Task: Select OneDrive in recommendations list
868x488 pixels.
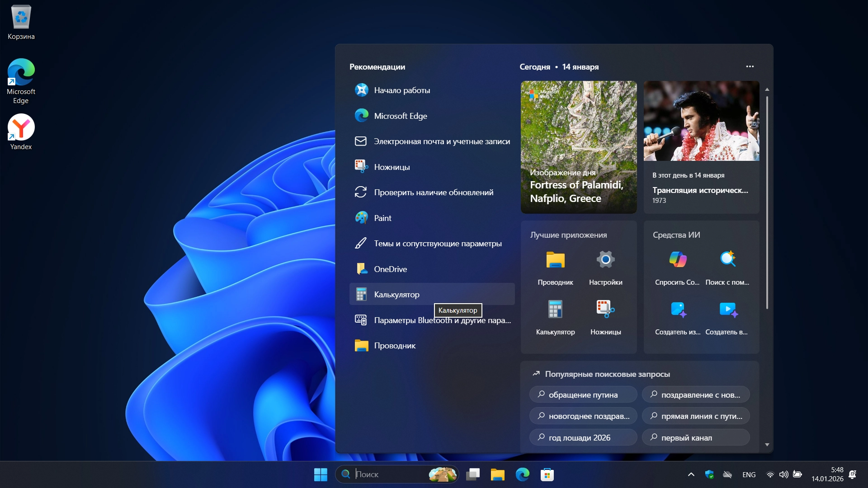Action: (390, 269)
